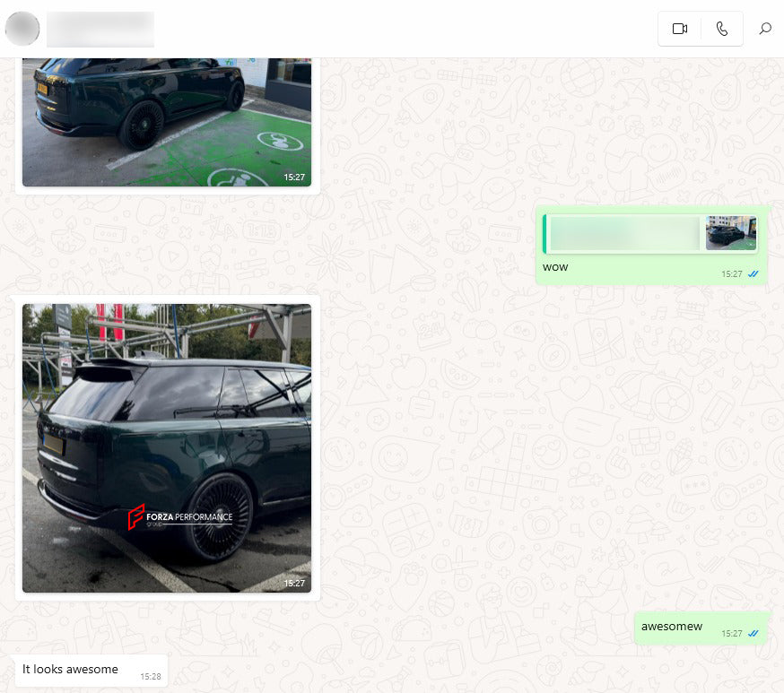The width and height of the screenshot is (784, 693).
Task: Open search in this chat
Action: [x=765, y=29]
